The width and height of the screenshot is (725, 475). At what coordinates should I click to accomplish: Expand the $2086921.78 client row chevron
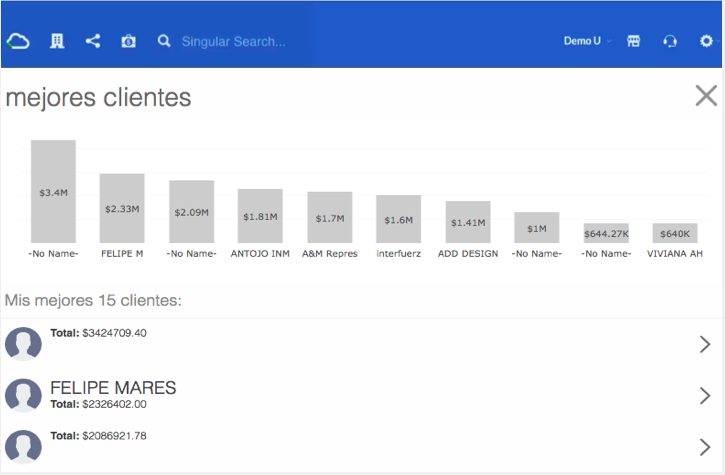tap(705, 446)
